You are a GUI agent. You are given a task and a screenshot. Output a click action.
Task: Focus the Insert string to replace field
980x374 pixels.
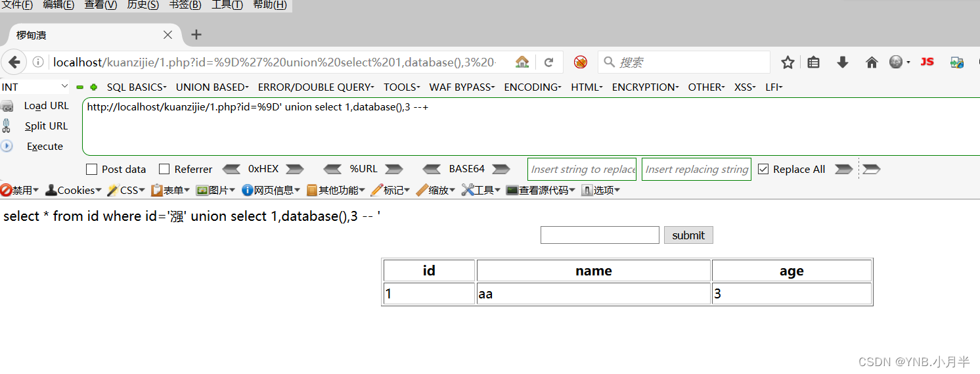(583, 169)
